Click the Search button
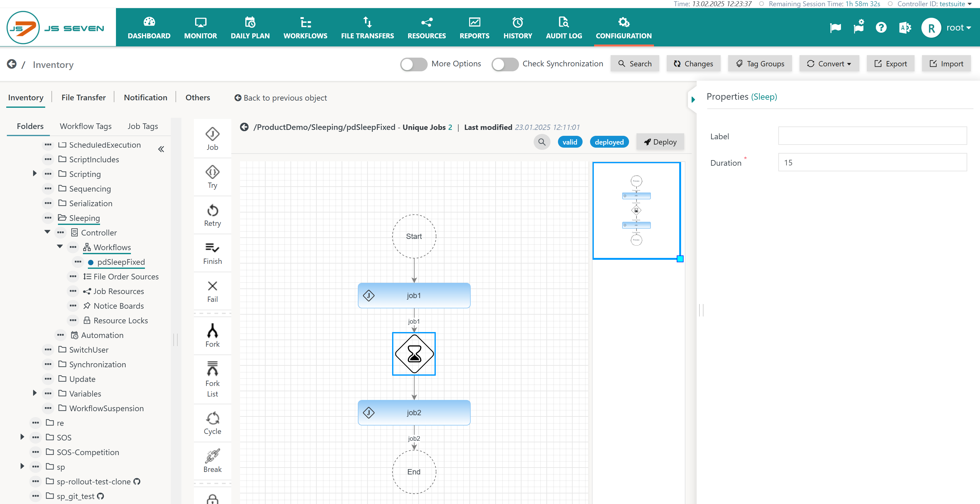The height and width of the screenshot is (504, 980). (x=635, y=64)
